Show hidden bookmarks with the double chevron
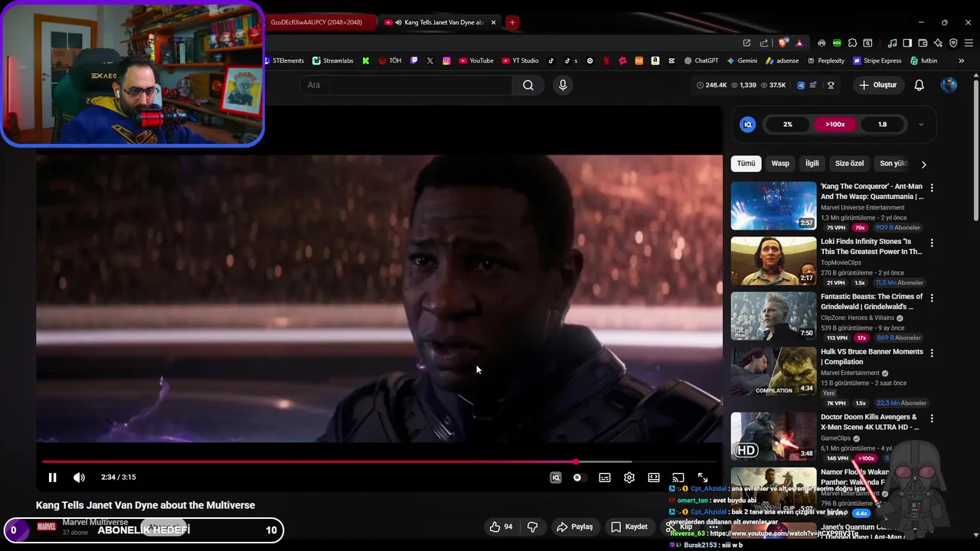Image resolution: width=980 pixels, height=551 pixels. (x=962, y=60)
